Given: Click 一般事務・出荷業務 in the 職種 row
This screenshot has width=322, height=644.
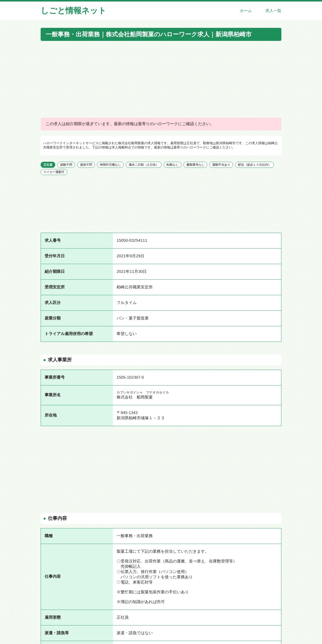Looking at the screenshot, I should click(135, 536).
